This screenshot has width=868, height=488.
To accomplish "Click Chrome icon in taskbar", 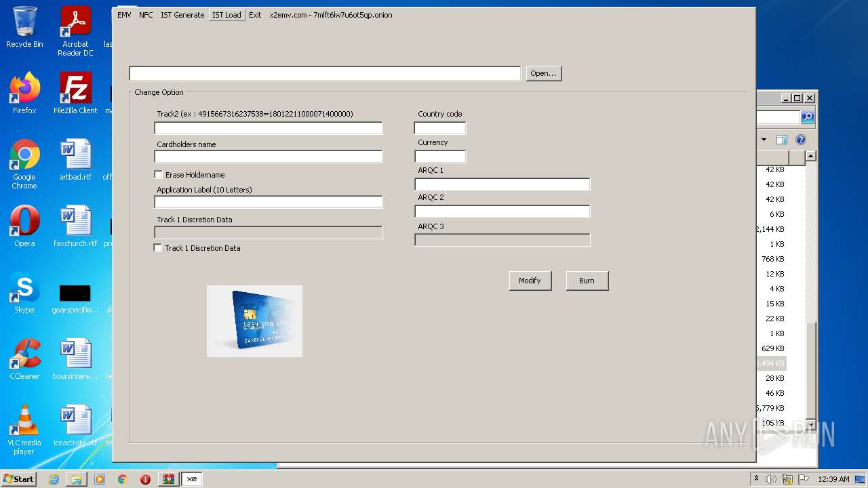I will point(123,479).
